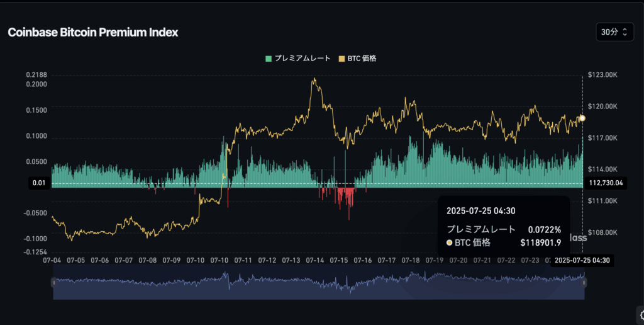Click the -0.1000 premium axis label

(35, 239)
